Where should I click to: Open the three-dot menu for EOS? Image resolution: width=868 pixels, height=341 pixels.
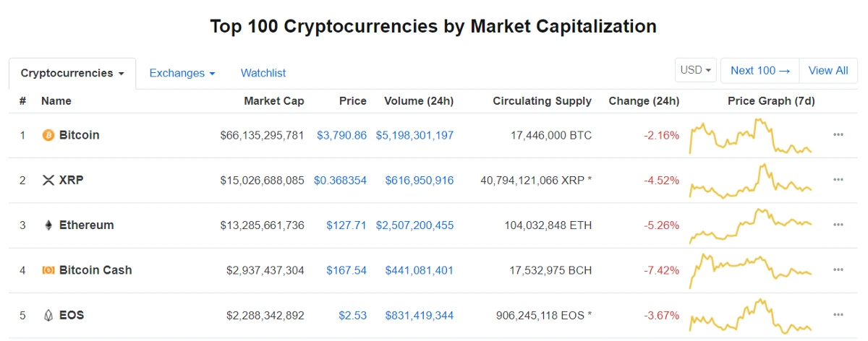838,315
